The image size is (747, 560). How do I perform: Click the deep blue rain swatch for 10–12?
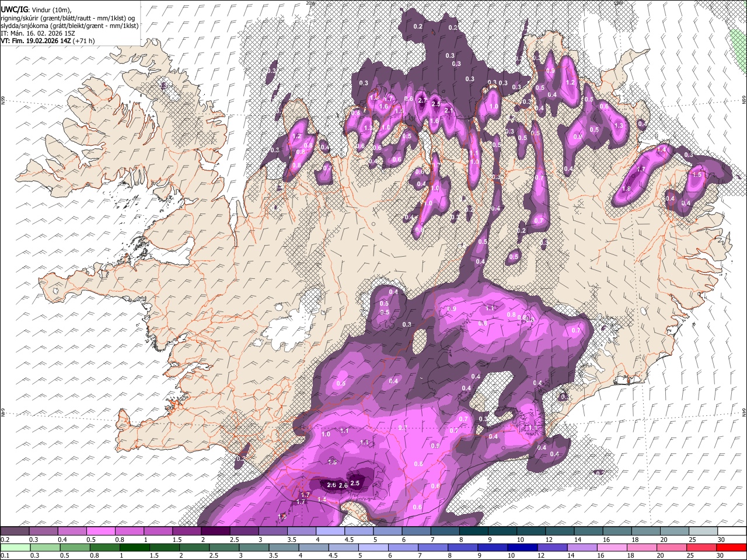click(x=523, y=547)
